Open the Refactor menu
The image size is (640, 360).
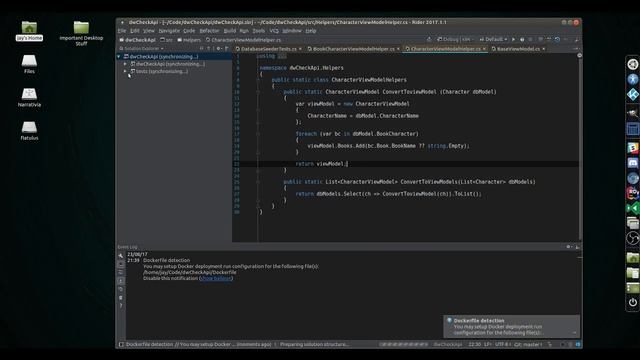(209, 31)
